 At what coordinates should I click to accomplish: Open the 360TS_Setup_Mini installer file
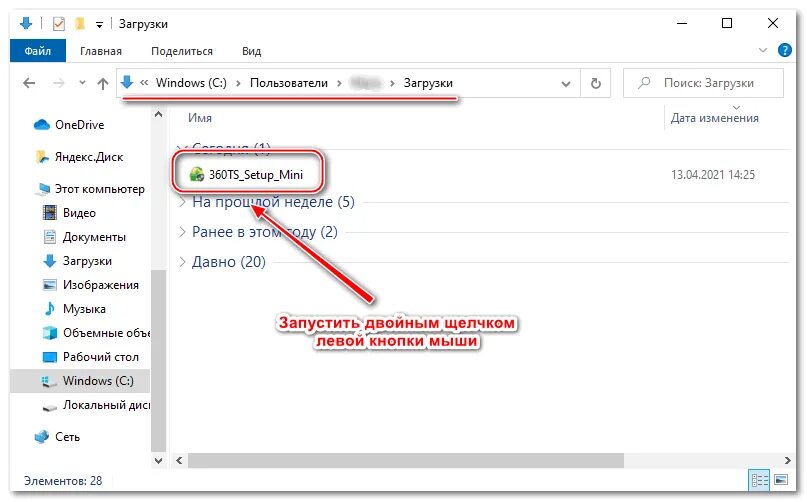pyautogui.click(x=255, y=175)
